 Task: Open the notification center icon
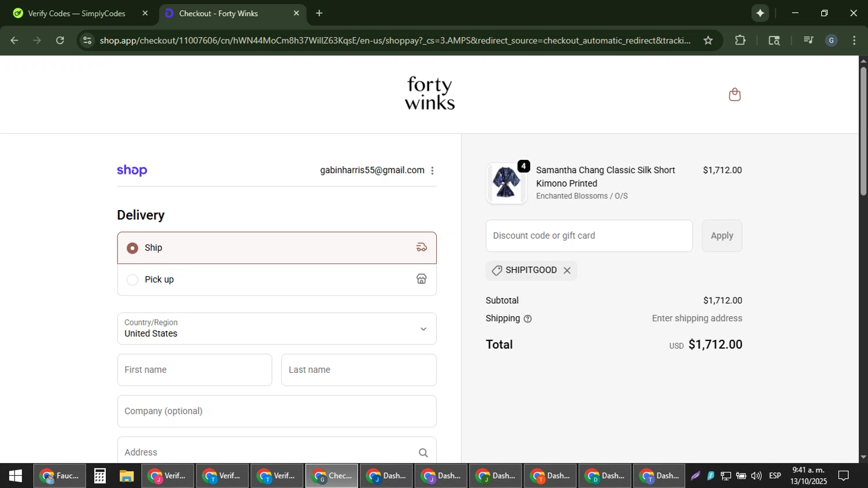[x=843, y=476]
